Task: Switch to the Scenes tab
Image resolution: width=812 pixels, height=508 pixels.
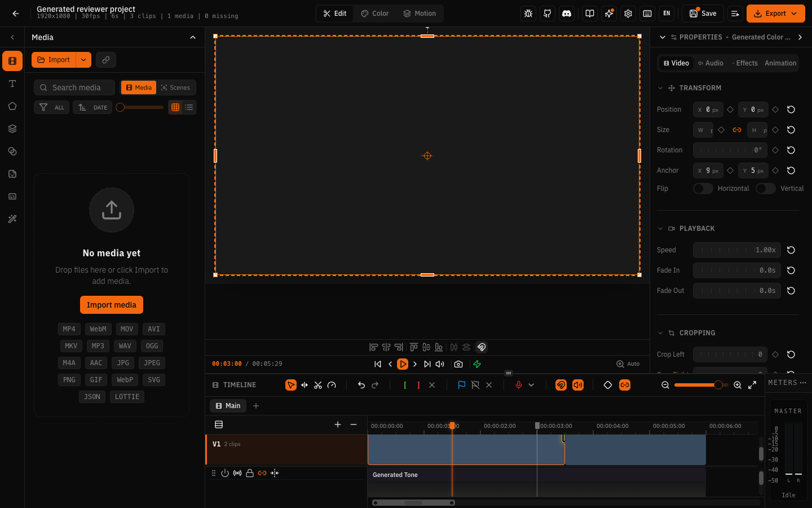Action: [x=175, y=87]
